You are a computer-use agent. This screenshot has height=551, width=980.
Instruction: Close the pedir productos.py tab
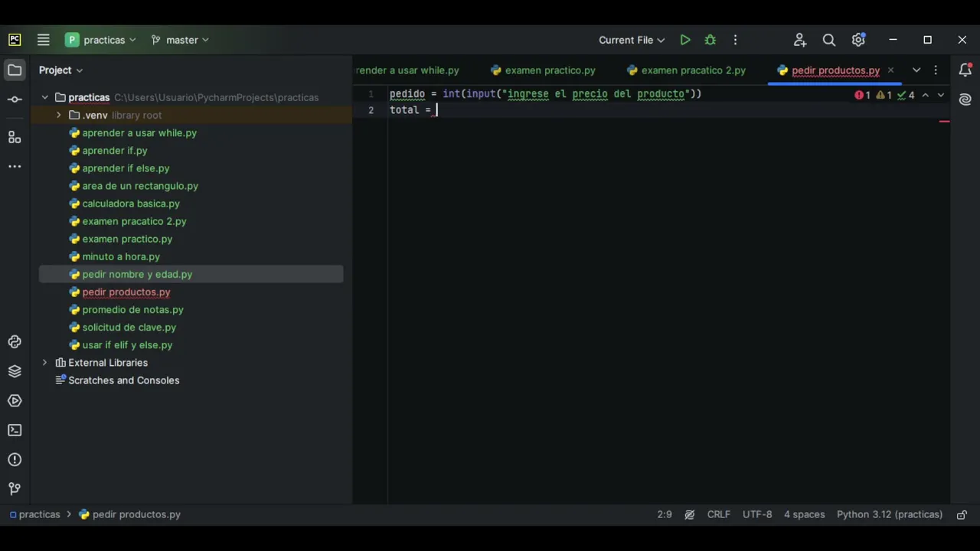(890, 70)
